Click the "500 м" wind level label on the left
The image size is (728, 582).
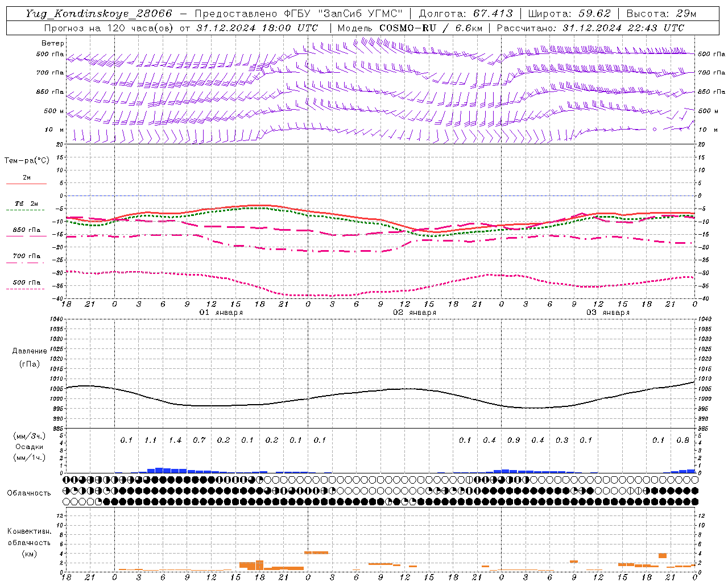[x=54, y=111]
